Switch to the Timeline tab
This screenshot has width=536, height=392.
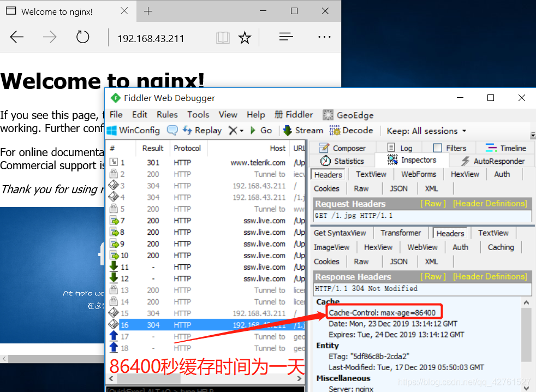[x=506, y=148]
